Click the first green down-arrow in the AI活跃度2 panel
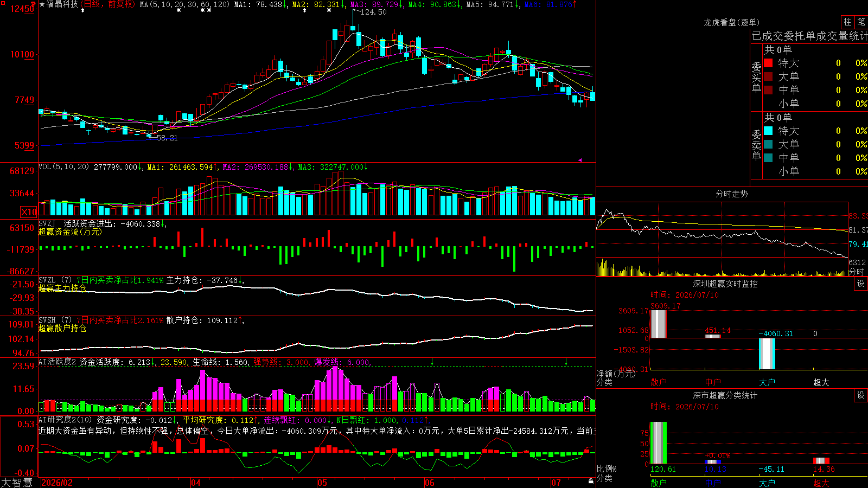 [432, 362]
